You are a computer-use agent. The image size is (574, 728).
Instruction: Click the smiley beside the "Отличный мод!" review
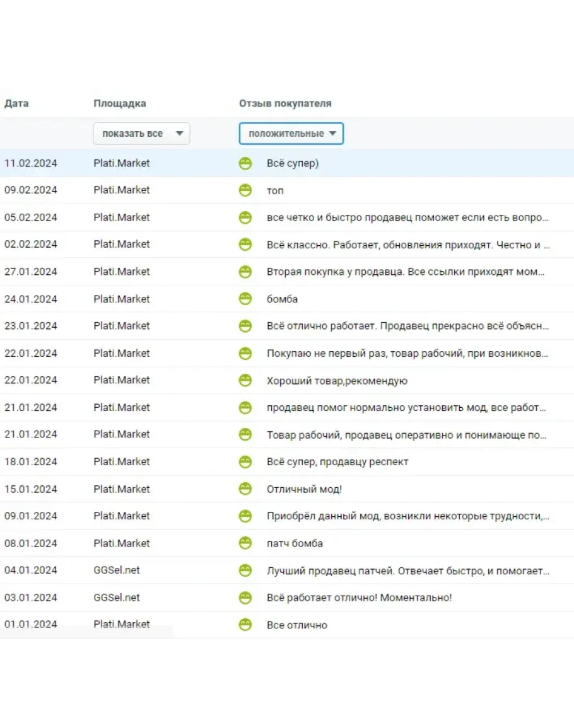tap(245, 489)
